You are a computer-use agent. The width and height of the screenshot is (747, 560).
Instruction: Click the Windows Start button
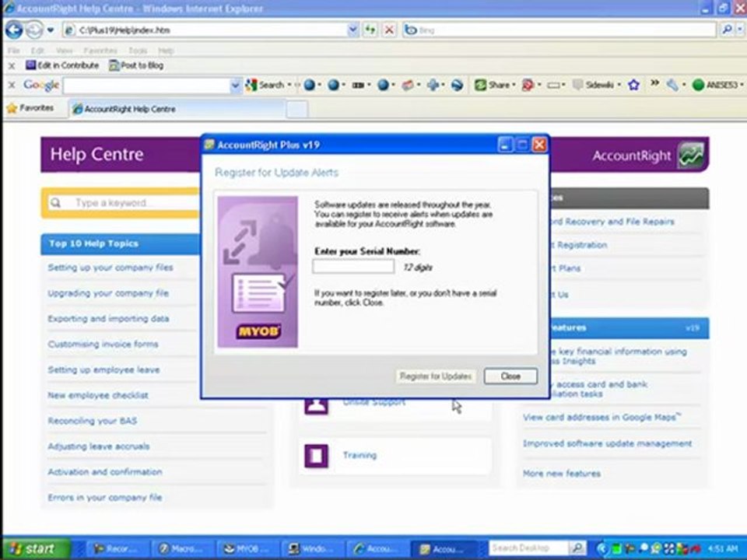37,548
